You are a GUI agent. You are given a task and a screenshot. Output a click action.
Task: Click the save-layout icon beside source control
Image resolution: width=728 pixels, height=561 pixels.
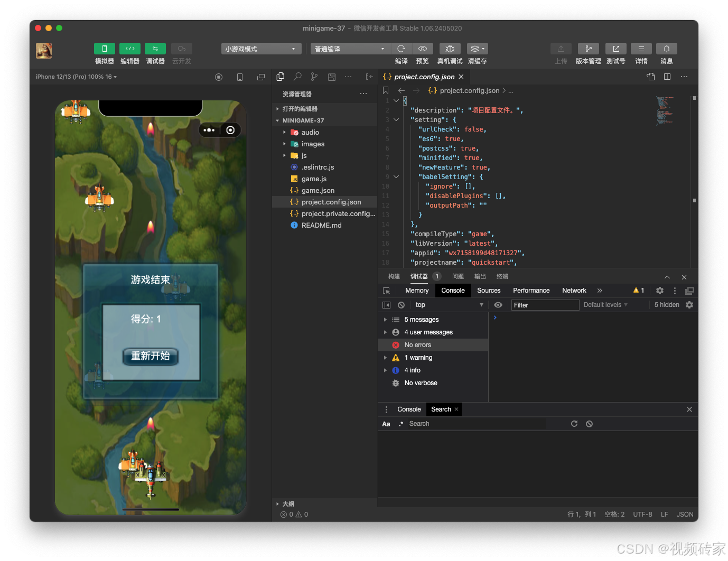[332, 77]
